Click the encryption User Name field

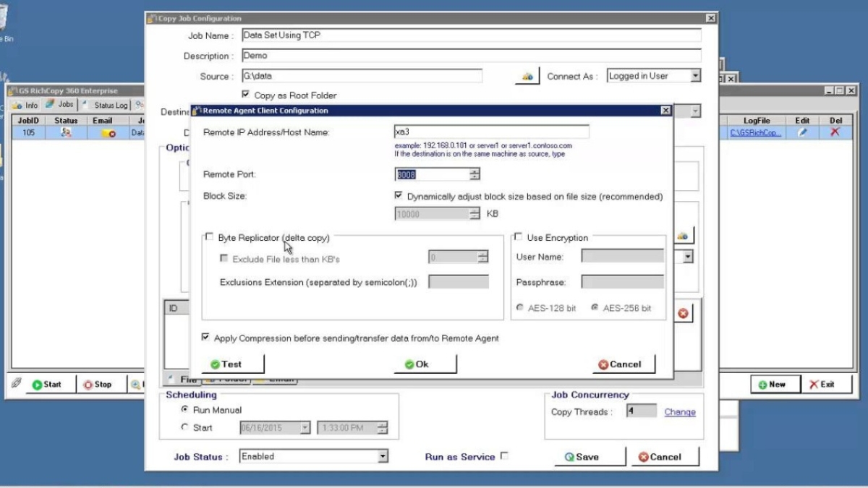[x=622, y=256]
